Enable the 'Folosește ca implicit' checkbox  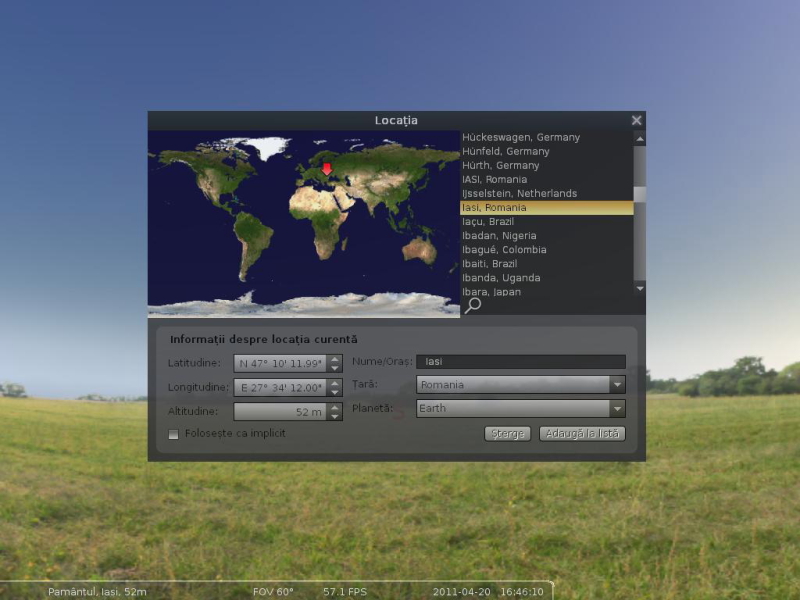(174, 434)
